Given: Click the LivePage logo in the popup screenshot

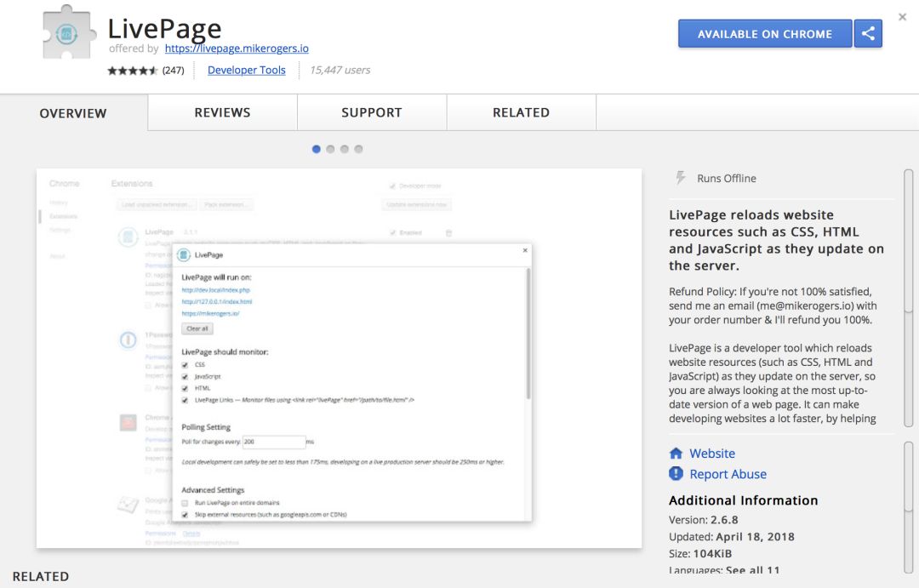Looking at the screenshot, I should [x=184, y=255].
